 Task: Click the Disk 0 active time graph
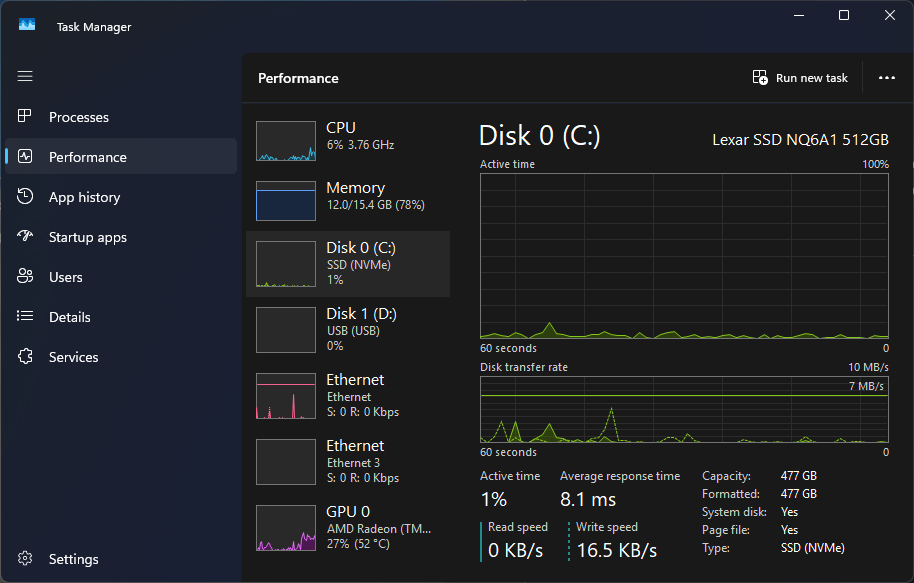[684, 256]
